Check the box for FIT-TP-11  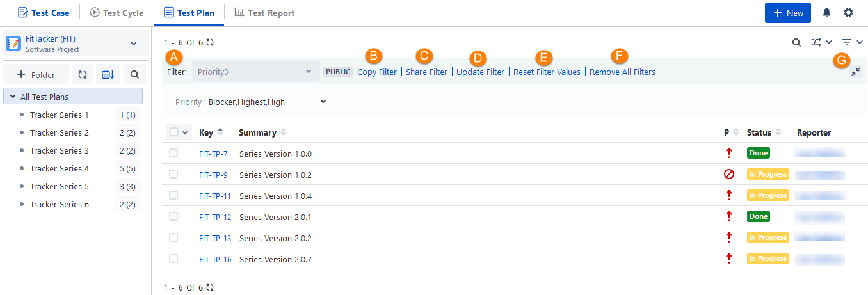click(173, 195)
